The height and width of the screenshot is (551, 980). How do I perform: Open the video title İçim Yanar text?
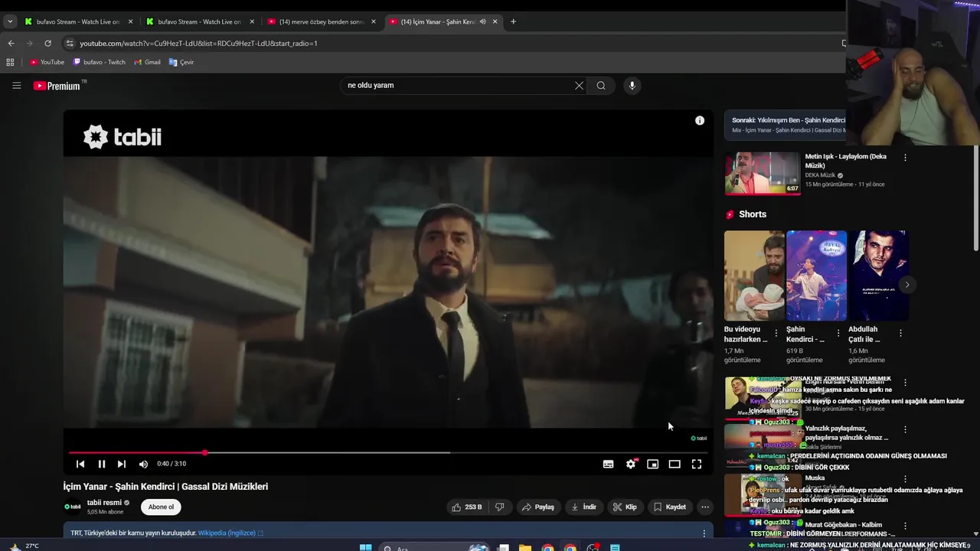(x=165, y=487)
